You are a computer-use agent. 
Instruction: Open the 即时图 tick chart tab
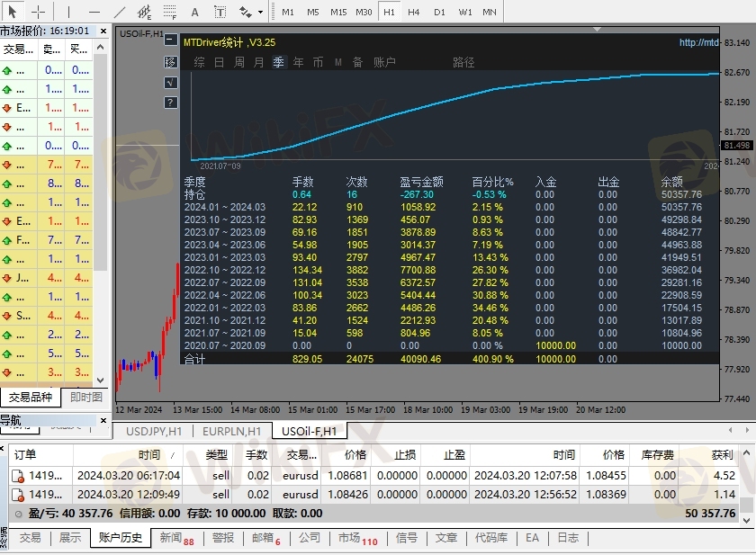coord(86,397)
